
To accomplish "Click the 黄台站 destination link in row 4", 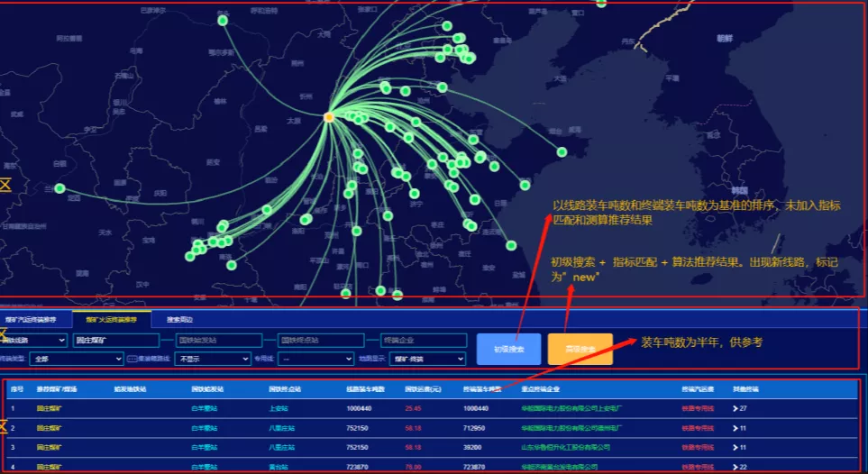I will coord(279,467).
